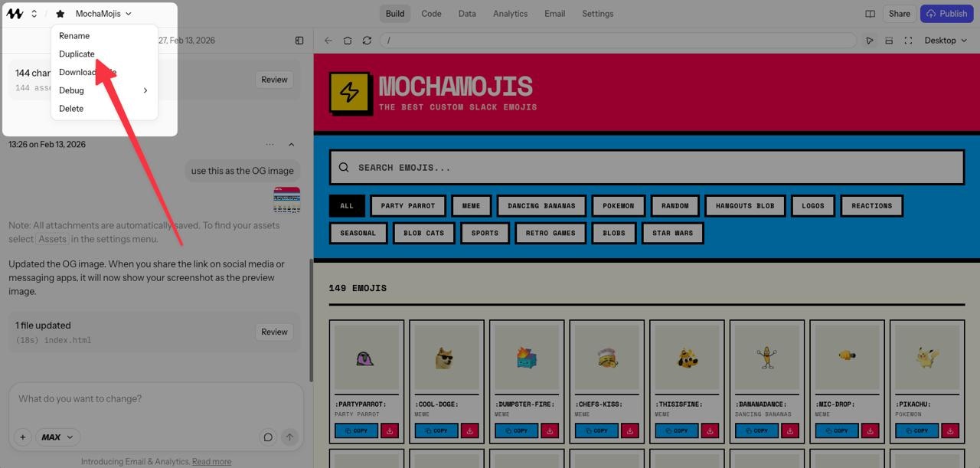Click the Macaly logo icon
Viewport: 980px width, 468px height.
(14, 13)
